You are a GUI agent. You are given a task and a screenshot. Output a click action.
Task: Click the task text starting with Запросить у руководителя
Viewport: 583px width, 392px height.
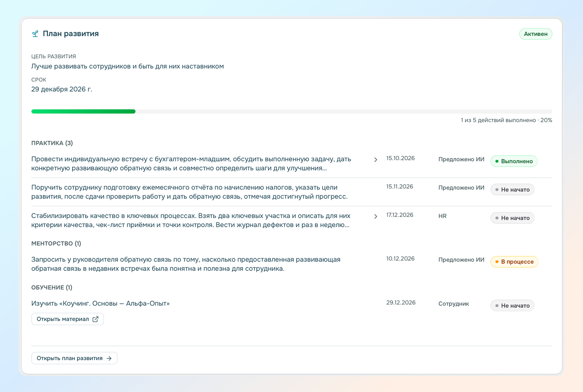coord(186,264)
